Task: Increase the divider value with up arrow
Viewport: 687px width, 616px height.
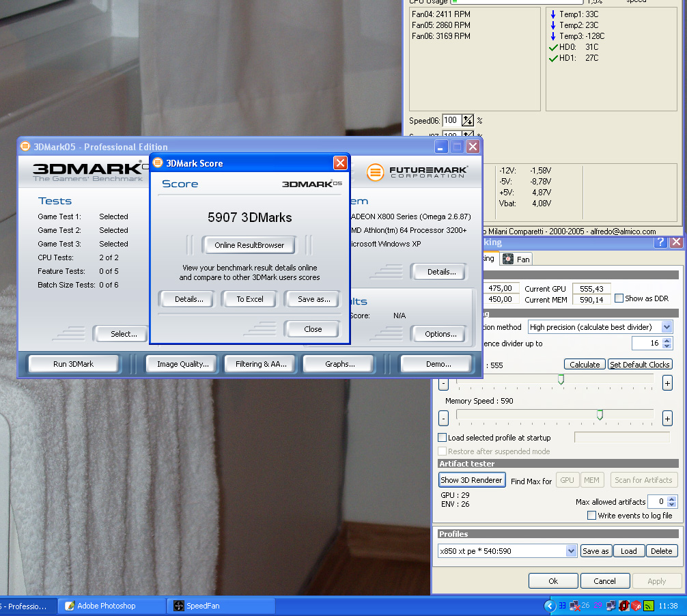Action: coord(667,340)
